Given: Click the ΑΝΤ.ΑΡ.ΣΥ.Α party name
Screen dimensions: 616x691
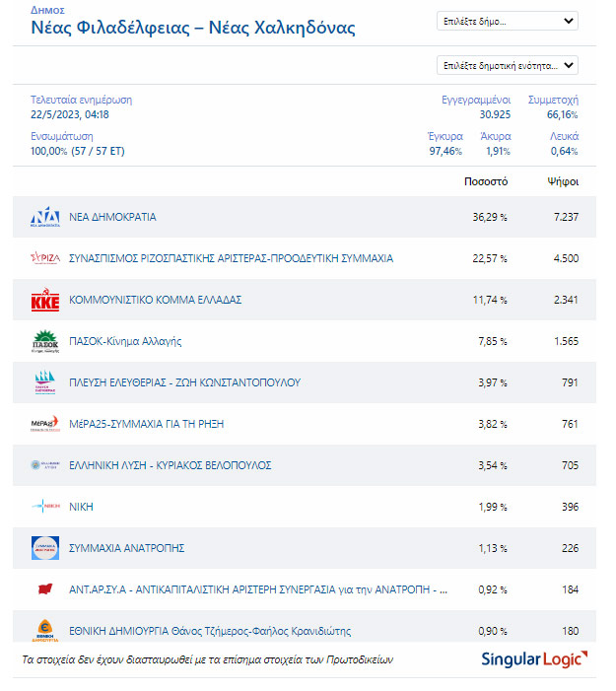Looking at the screenshot, I should point(258,589).
